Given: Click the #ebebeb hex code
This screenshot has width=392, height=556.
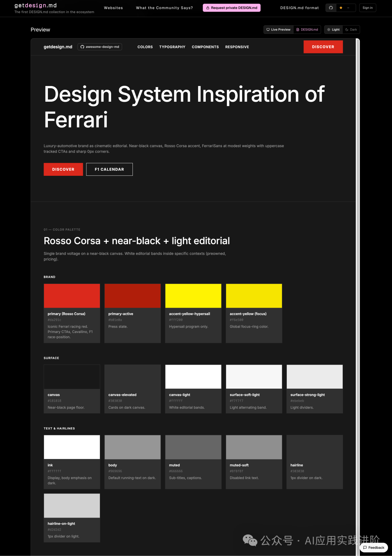Looking at the screenshot, I should (297, 401).
